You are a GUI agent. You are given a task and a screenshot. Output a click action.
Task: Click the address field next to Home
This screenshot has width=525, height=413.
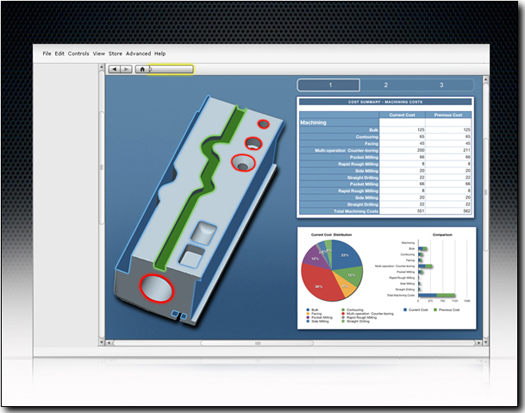pyautogui.click(x=171, y=69)
